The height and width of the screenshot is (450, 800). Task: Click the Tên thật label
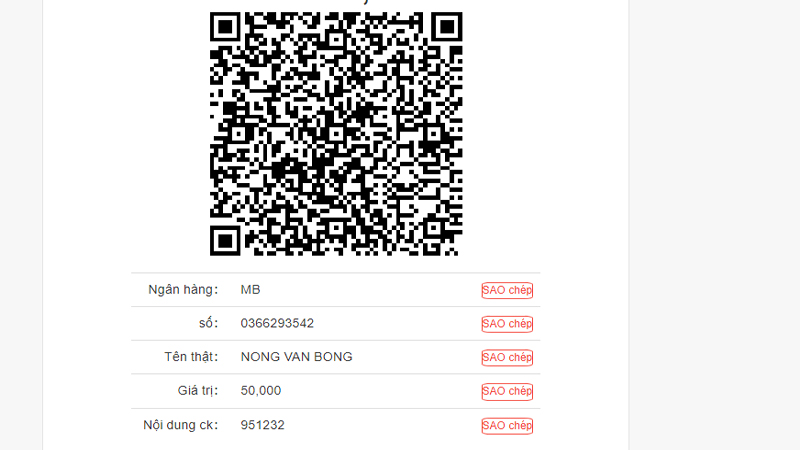(x=191, y=357)
